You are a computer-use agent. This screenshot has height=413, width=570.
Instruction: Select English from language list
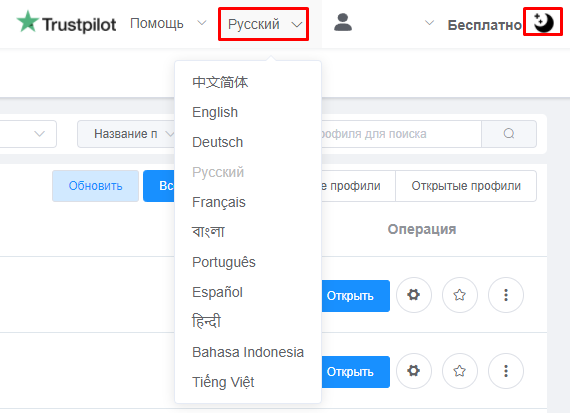click(215, 112)
